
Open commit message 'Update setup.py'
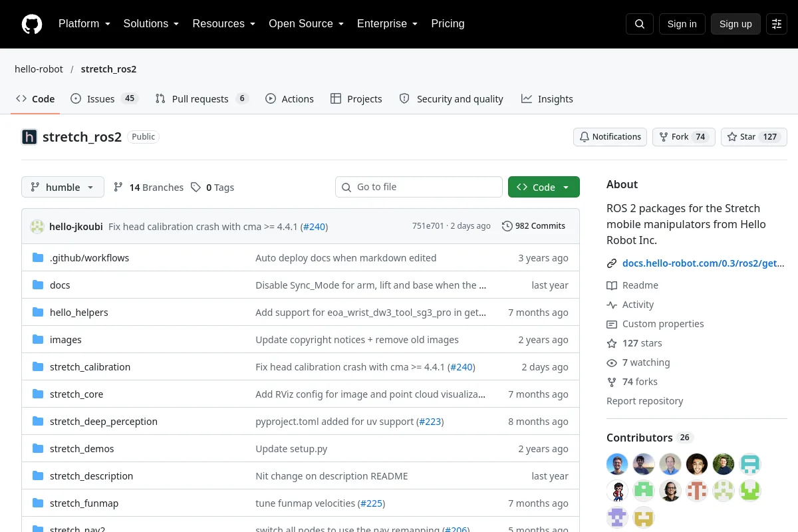coord(291,448)
